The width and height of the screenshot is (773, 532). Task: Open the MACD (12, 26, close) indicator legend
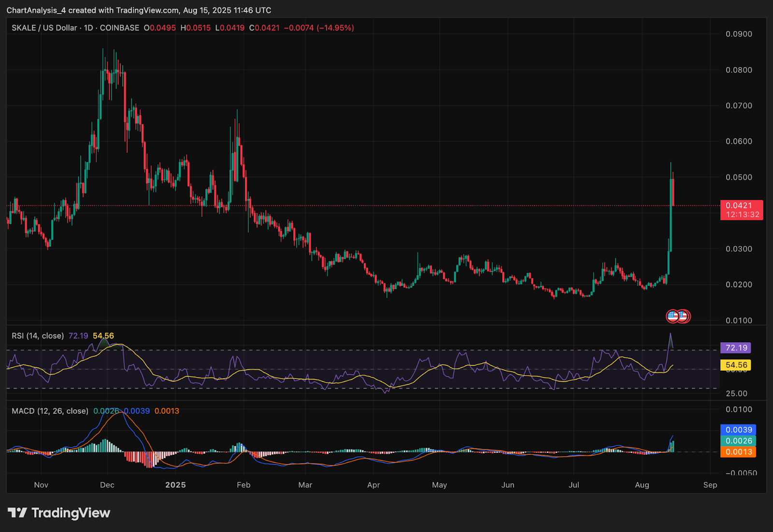tap(50, 411)
